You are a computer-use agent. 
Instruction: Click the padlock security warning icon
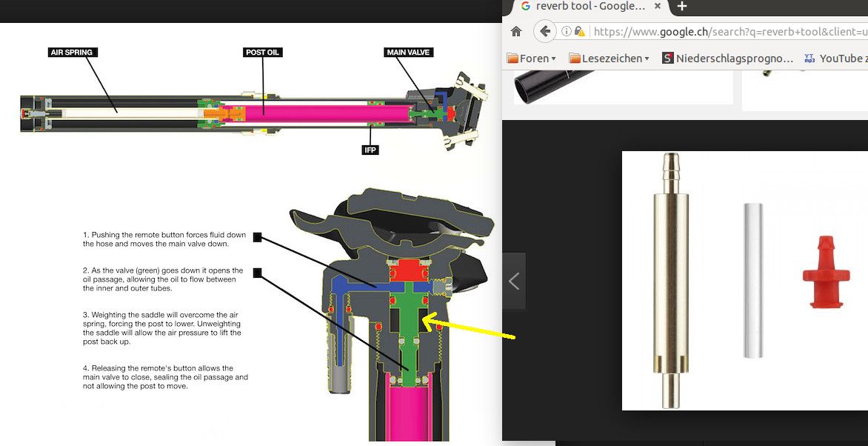click(x=579, y=32)
